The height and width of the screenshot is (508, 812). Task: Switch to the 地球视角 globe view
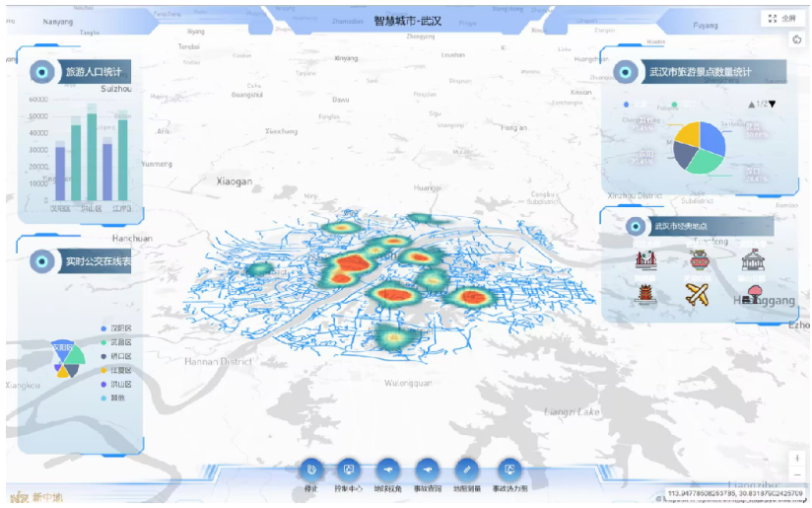[x=388, y=471]
